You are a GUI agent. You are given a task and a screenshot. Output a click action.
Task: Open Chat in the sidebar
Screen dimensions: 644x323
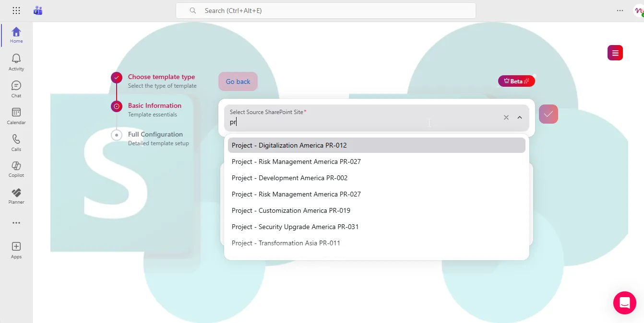[16, 89]
